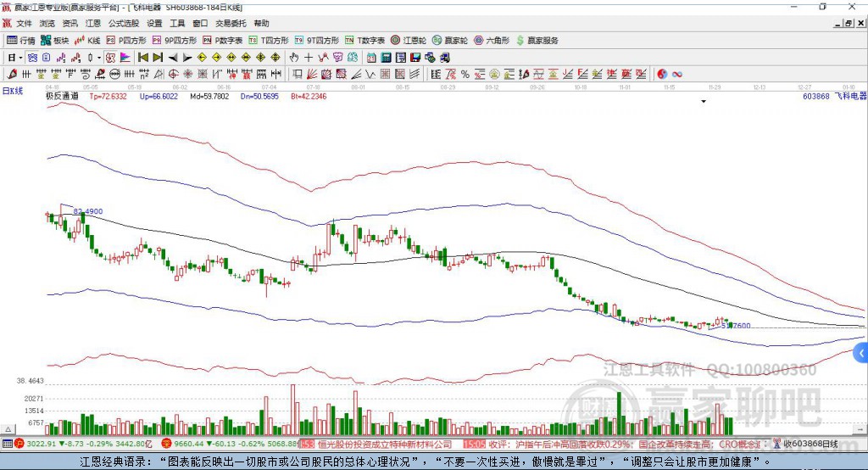Jump to last bar with skip-end icon
The height and width of the screenshot is (470, 868).
pos(158,58)
